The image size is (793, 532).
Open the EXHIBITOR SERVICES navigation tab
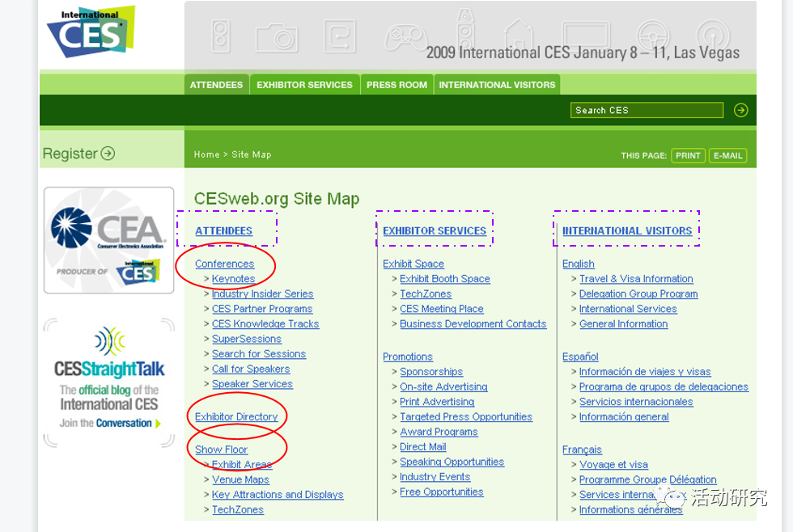304,85
